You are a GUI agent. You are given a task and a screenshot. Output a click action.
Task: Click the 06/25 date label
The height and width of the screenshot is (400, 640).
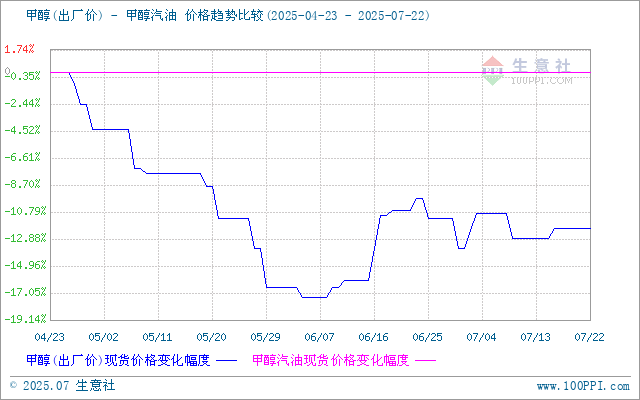(427, 337)
